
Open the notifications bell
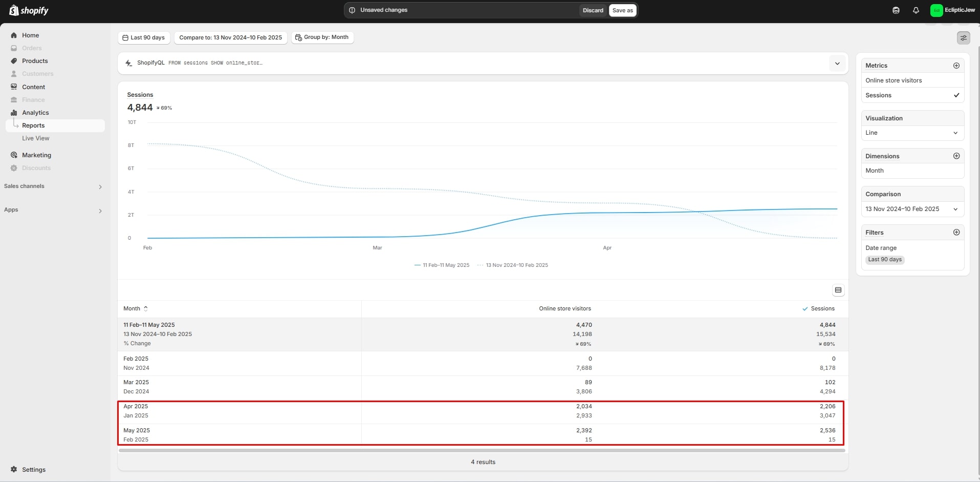coord(916,10)
